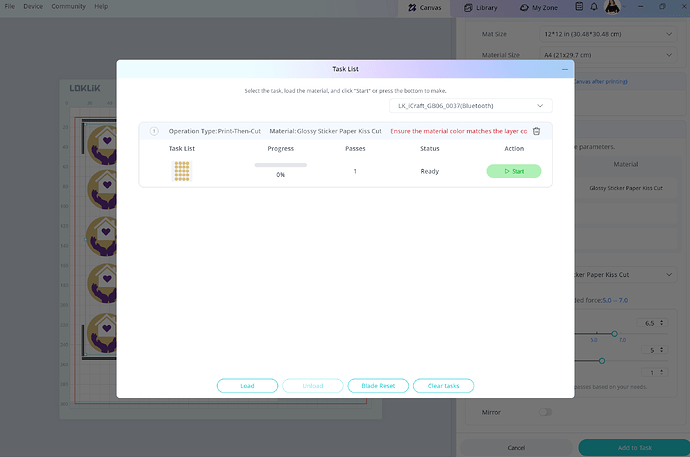Image resolution: width=690 pixels, height=457 pixels.
Task: Switch to the My Zone tab
Action: 539,8
